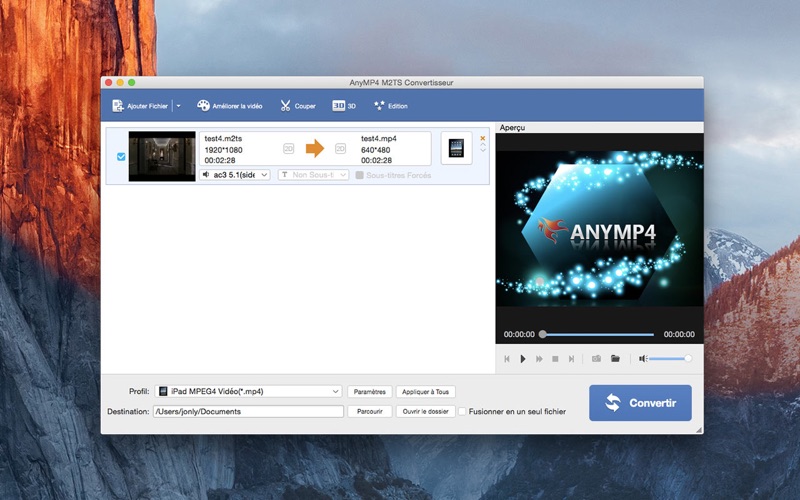Click the Destination path field

point(248,411)
